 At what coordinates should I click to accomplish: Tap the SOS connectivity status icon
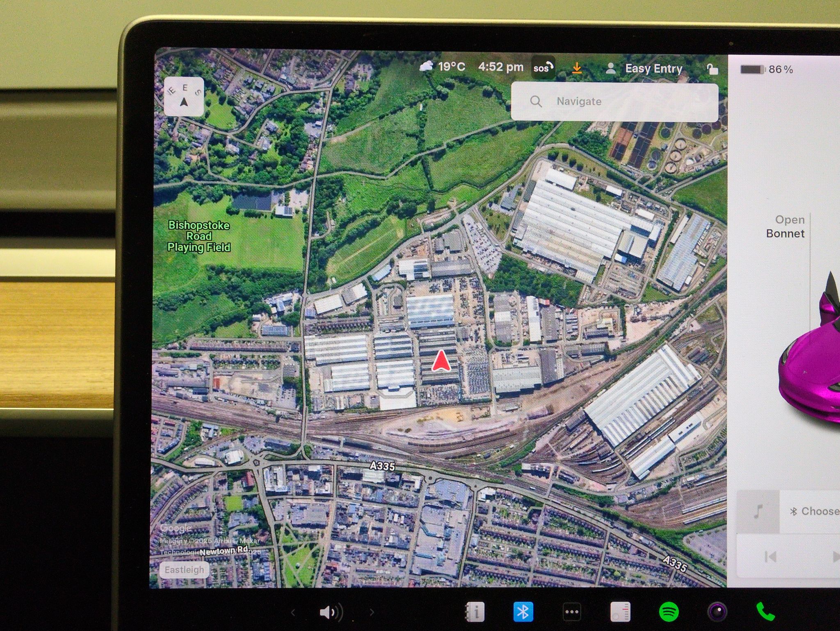tap(543, 68)
